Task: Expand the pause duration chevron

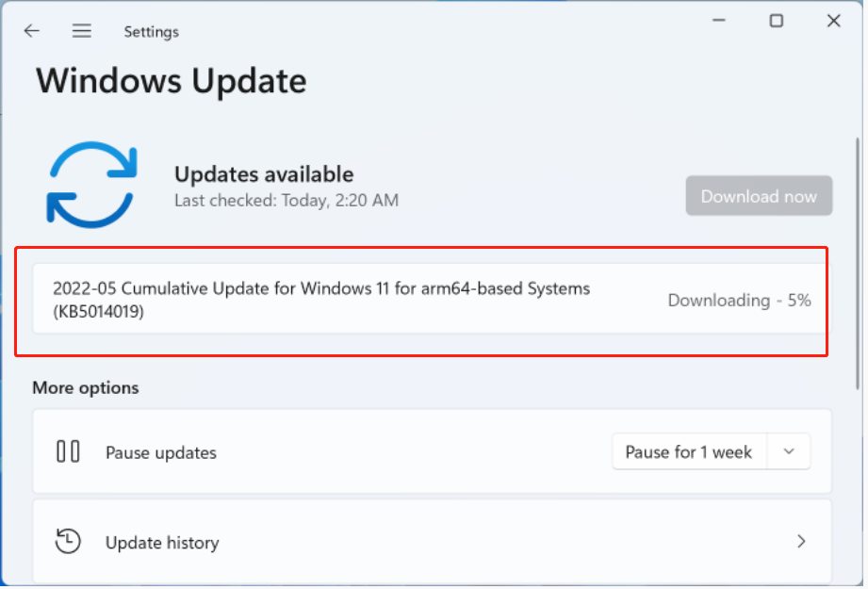Action: coord(789,451)
